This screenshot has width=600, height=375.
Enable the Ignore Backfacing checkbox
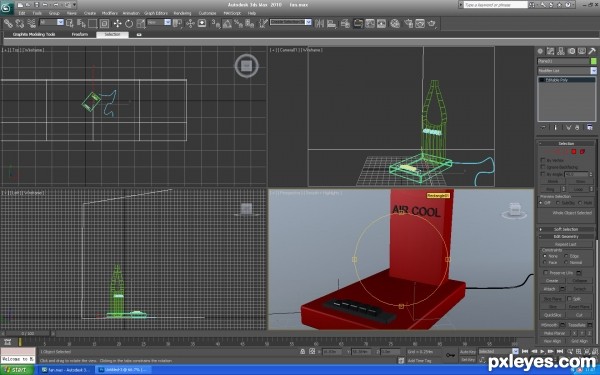(543, 167)
